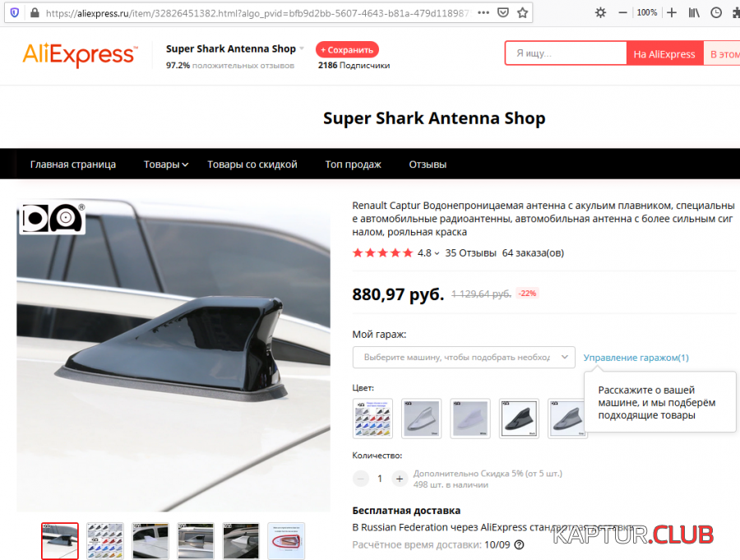Open the Отзывы navigation tab
The image size is (740, 560).
click(428, 164)
